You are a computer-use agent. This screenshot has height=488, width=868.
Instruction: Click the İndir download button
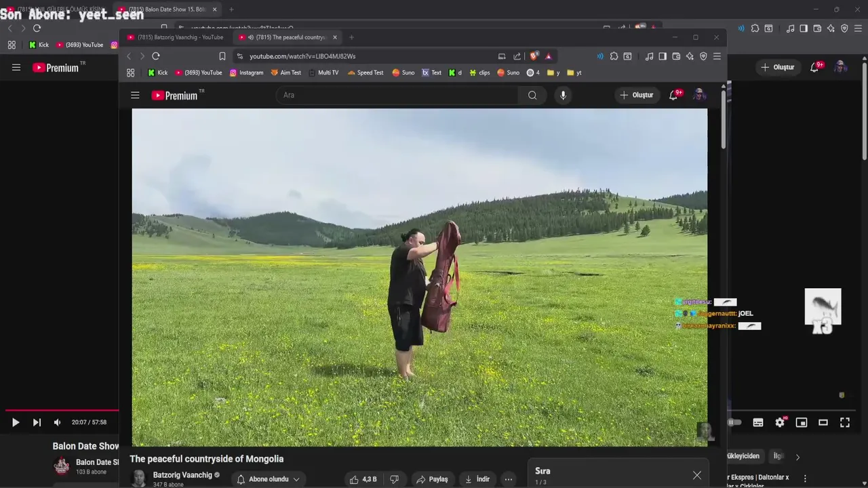(477, 479)
